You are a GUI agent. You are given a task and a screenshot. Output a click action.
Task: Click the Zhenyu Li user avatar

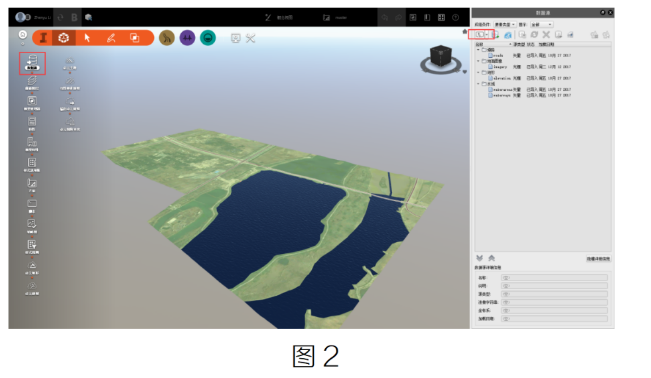tap(21, 17)
